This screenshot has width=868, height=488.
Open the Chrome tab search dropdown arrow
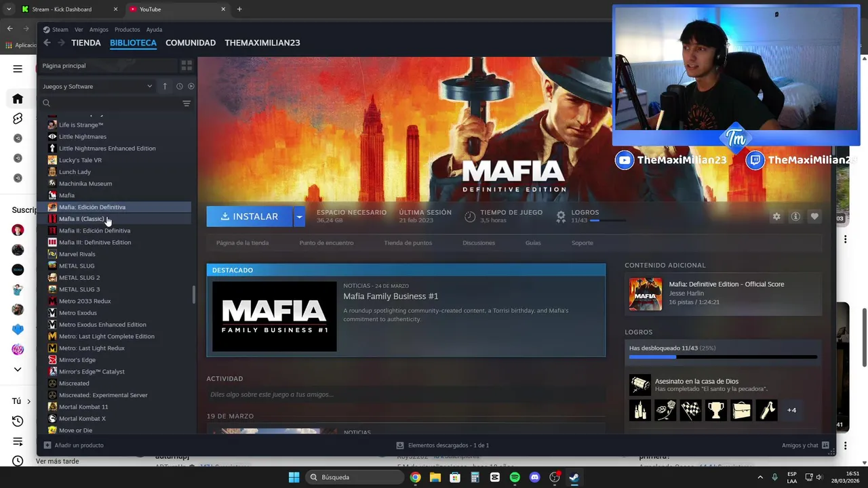coord(9,9)
